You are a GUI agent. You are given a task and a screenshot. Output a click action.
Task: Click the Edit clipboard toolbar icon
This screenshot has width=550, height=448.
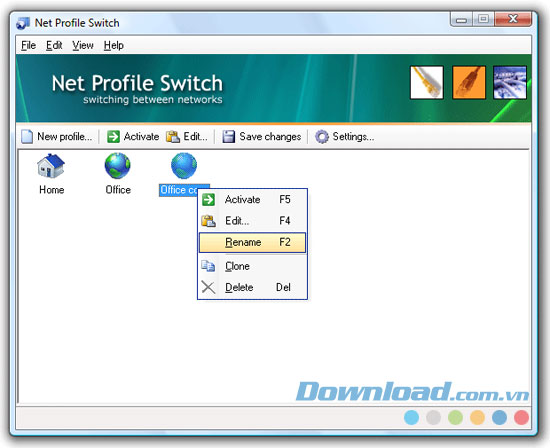coord(173,136)
